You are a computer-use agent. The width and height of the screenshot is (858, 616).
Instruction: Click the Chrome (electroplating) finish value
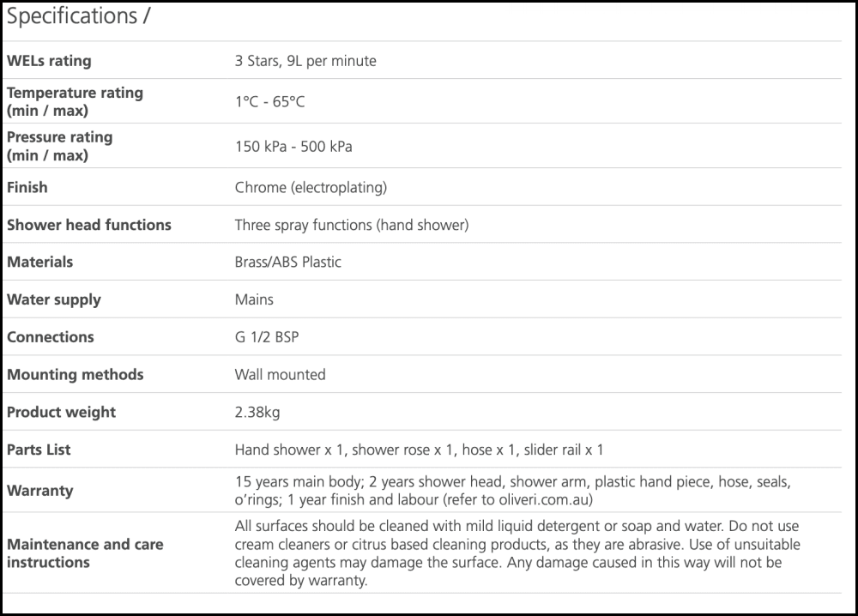coord(311,187)
